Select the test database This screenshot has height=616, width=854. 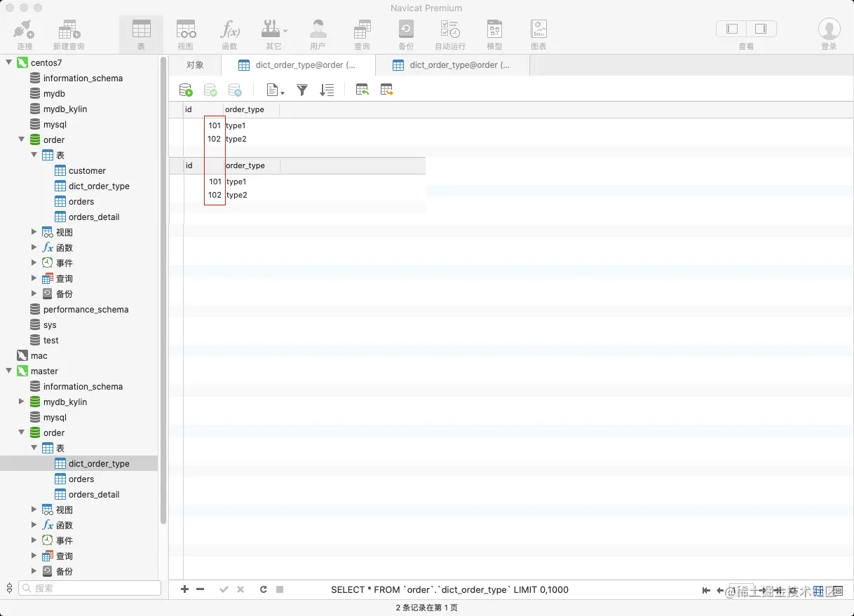pos(51,340)
